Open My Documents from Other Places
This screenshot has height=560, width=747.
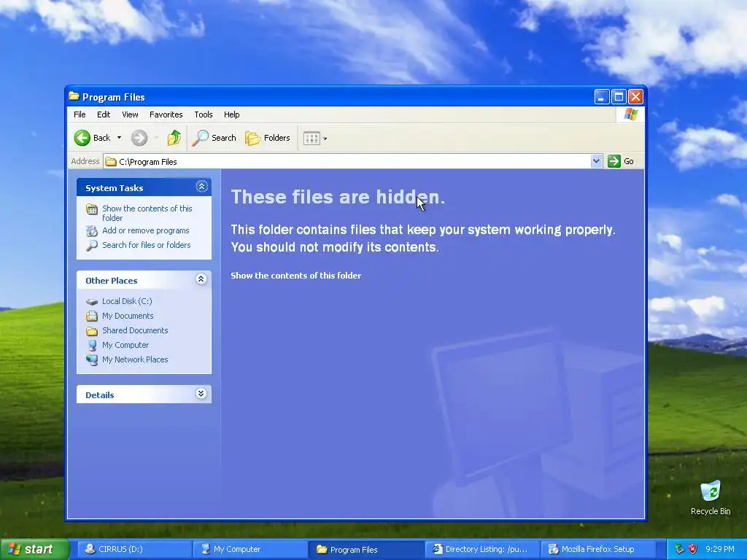[128, 316]
